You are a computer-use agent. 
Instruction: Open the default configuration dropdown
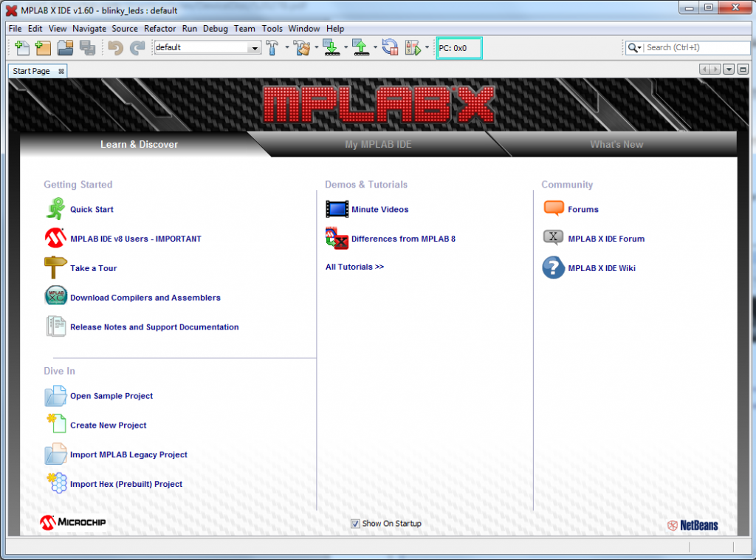point(255,47)
